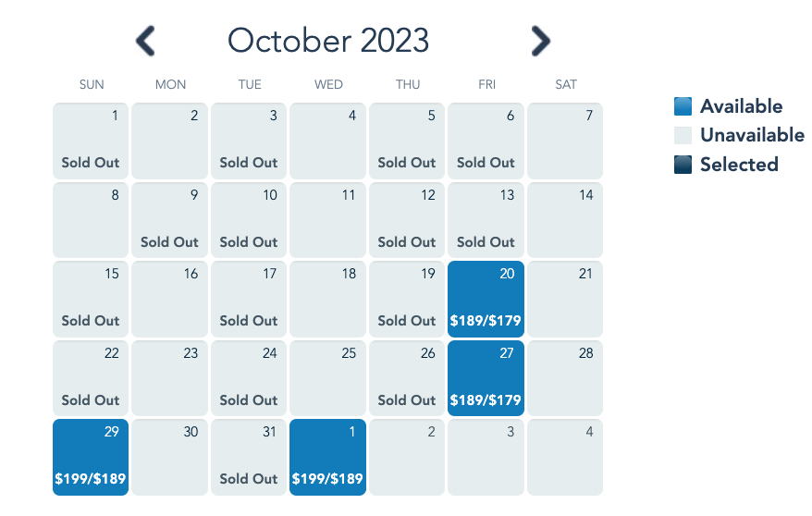The image size is (812, 516).
Task: Select November 1 priced $199/$189
Action: (327, 457)
